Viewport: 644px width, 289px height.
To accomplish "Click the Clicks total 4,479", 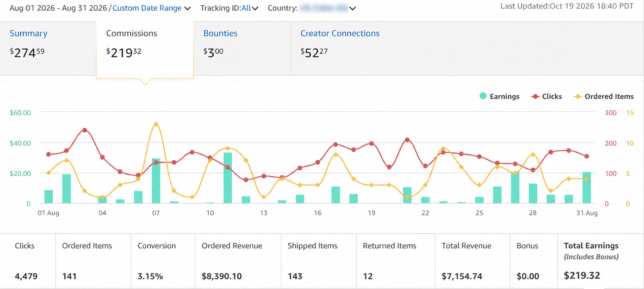I will [x=26, y=276].
